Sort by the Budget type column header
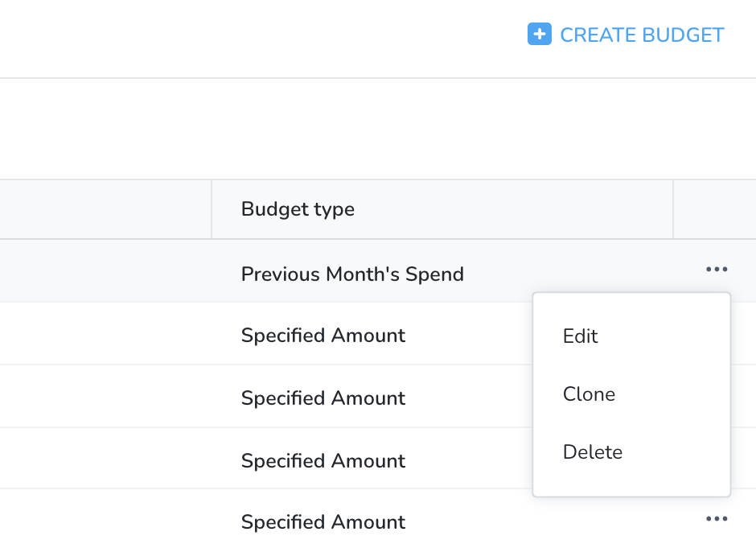 tap(298, 209)
